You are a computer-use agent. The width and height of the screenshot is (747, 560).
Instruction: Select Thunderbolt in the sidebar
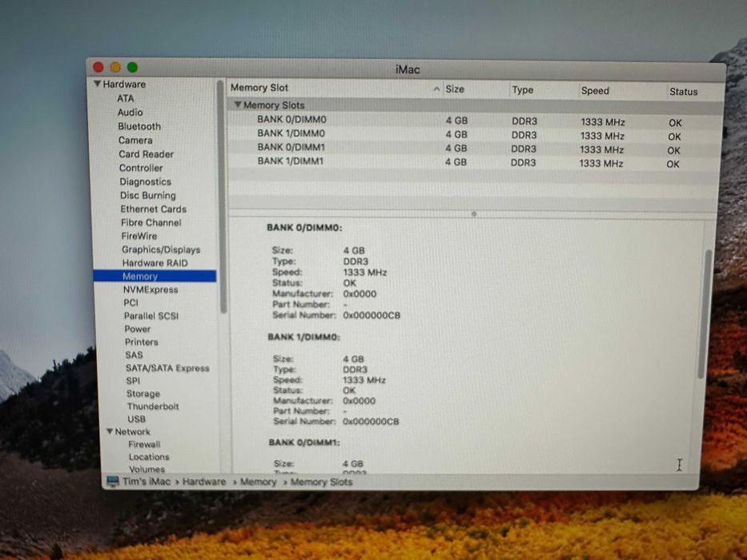pyautogui.click(x=153, y=406)
